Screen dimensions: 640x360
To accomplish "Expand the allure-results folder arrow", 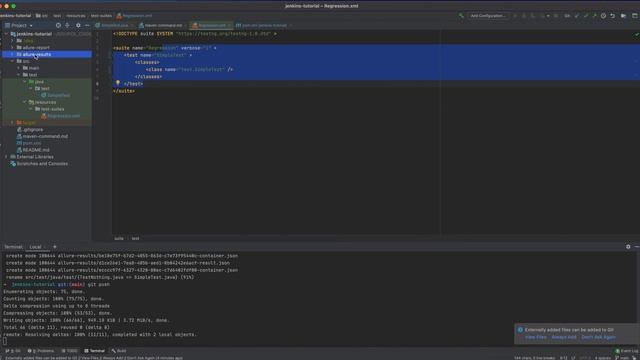I will coord(12,54).
